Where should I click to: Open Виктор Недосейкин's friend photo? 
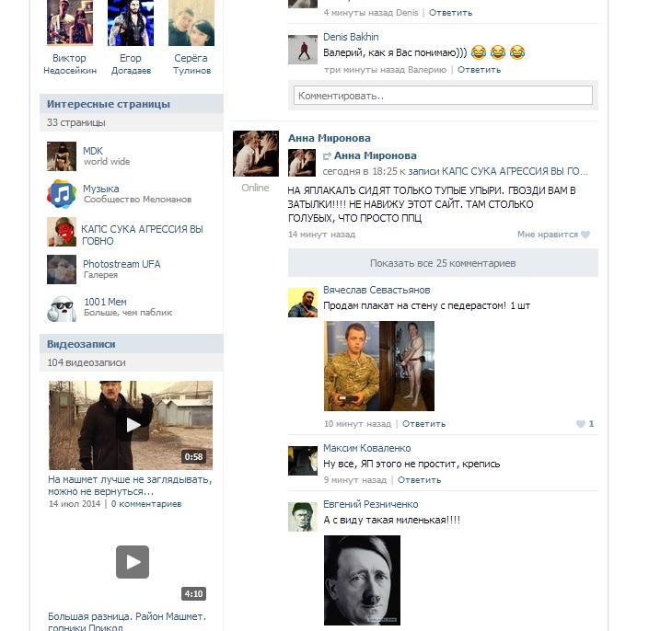click(70, 23)
